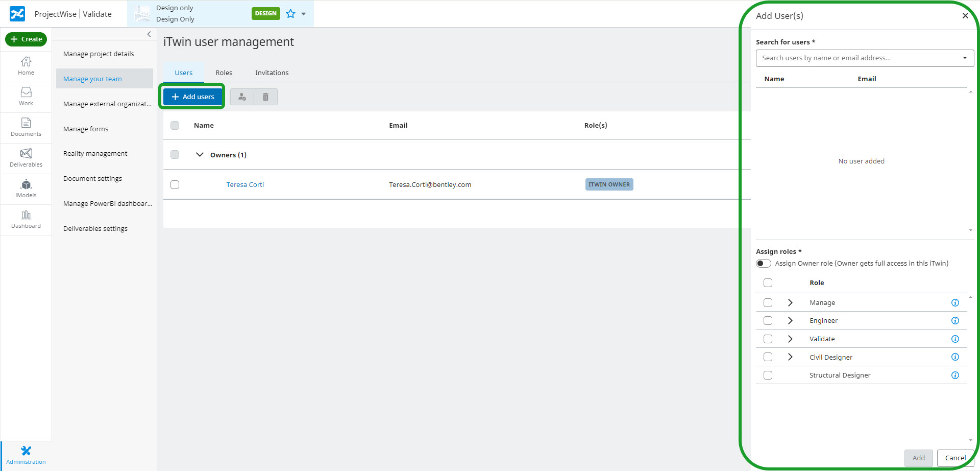This screenshot has width=980, height=471.
Task: Cancel the Add User(s) panel
Action: [x=955, y=458]
